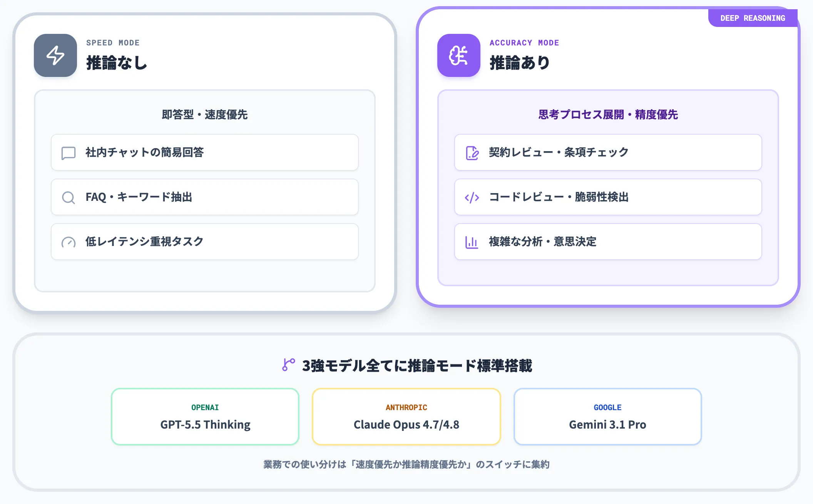Image resolution: width=813 pixels, height=504 pixels.
Task: Click the code brackets icon beside コードレビュー
Action: [472, 197]
